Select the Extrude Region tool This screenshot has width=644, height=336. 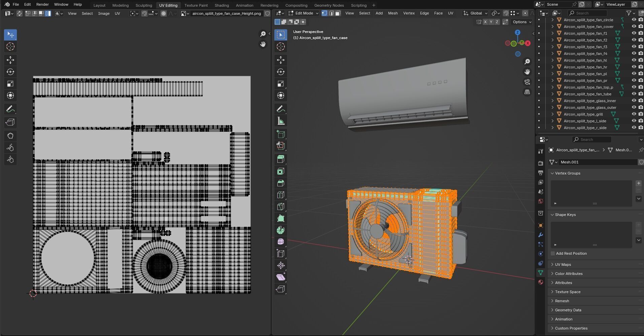281,159
